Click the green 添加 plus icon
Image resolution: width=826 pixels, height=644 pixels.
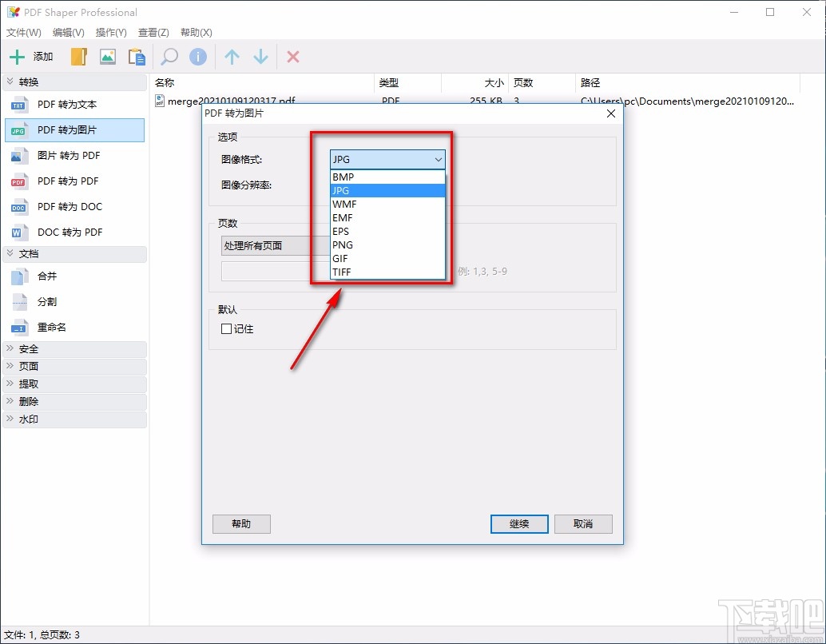coord(18,56)
